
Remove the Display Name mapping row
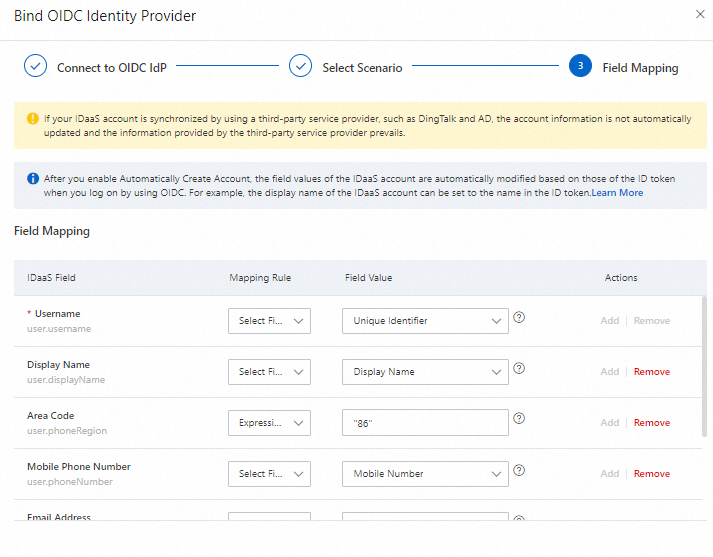click(652, 372)
